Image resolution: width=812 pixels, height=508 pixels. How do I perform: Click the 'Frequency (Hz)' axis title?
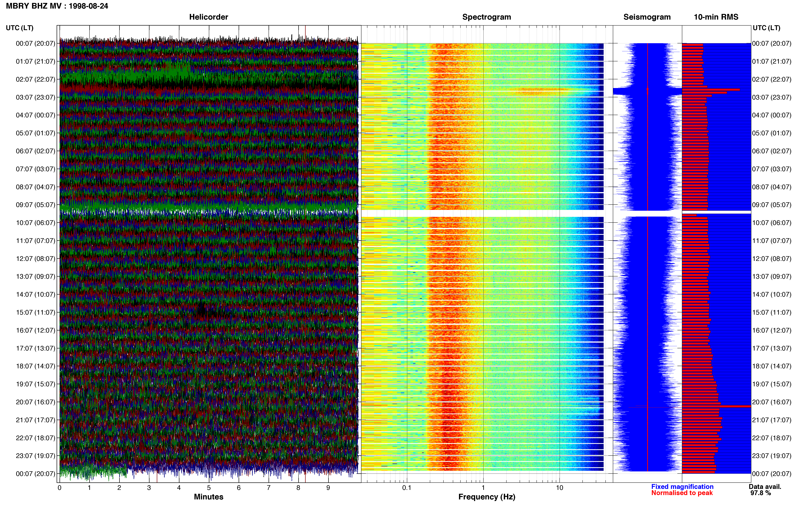(x=487, y=497)
